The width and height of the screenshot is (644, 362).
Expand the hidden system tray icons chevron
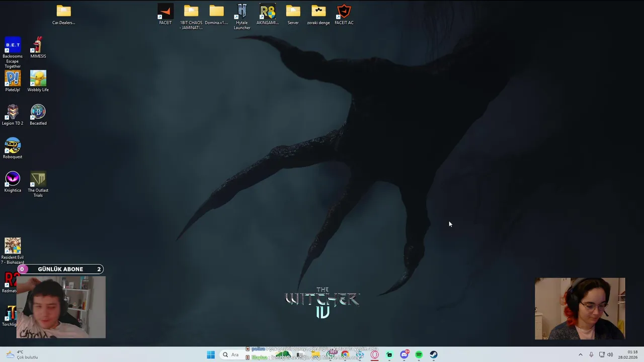pos(580,355)
